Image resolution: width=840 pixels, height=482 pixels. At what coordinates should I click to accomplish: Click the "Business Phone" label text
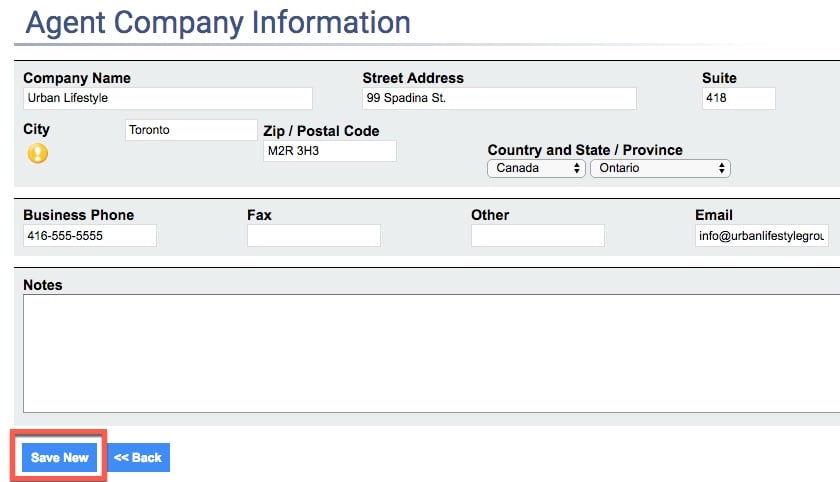pos(78,215)
